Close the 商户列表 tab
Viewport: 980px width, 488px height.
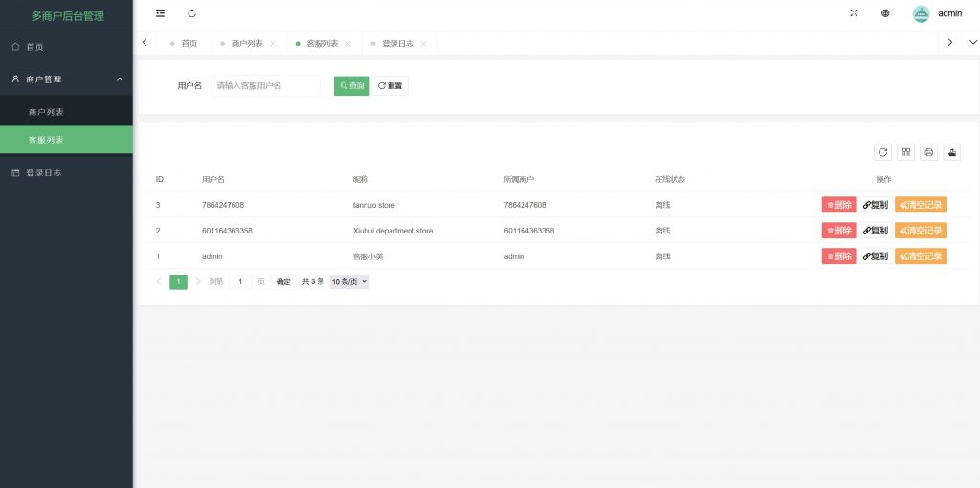click(x=273, y=44)
